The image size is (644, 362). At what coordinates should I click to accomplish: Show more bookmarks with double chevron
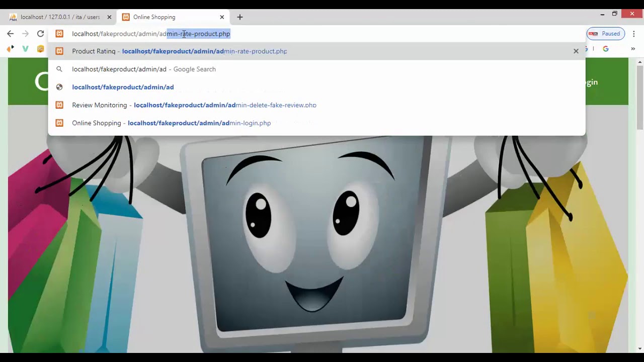633,49
